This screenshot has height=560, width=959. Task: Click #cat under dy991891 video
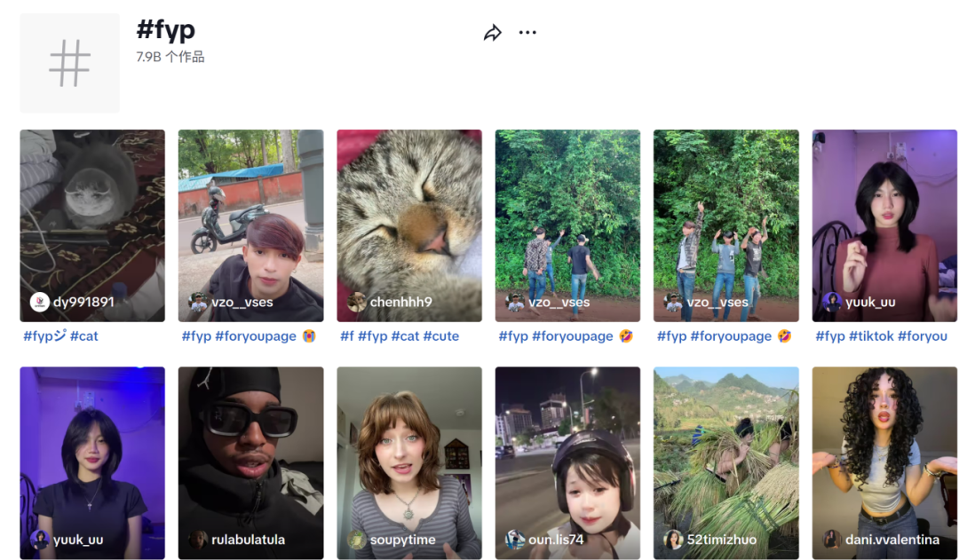(x=83, y=335)
